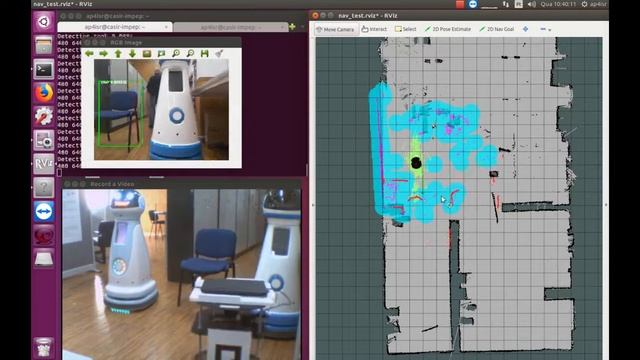640x360 pixels.
Task: Focus RViz from the launcher
Action: coord(44,164)
